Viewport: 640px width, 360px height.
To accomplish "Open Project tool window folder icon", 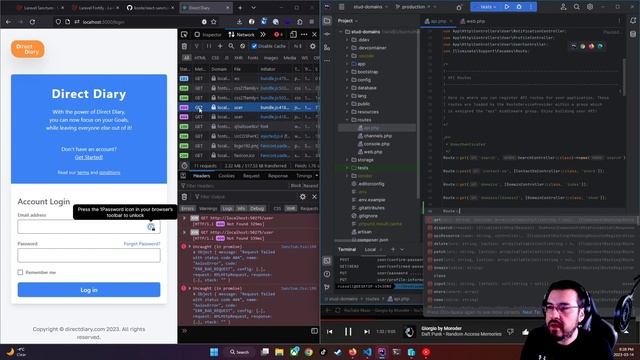I will (327, 21).
